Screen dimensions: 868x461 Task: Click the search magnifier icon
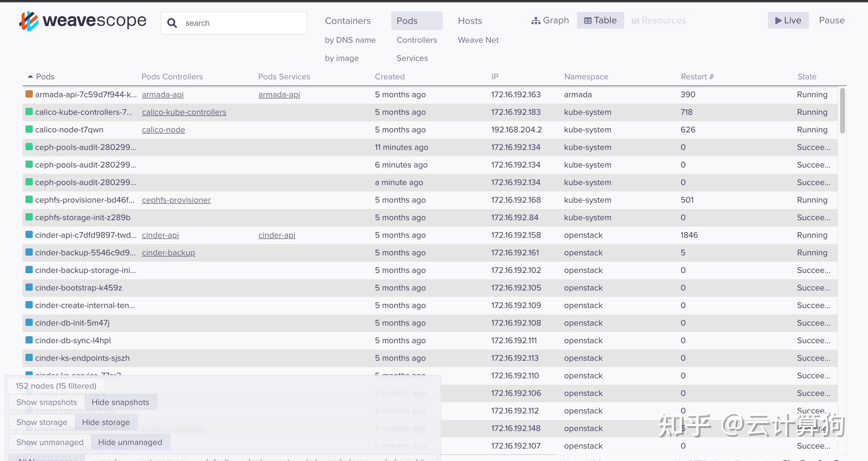coord(172,23)
